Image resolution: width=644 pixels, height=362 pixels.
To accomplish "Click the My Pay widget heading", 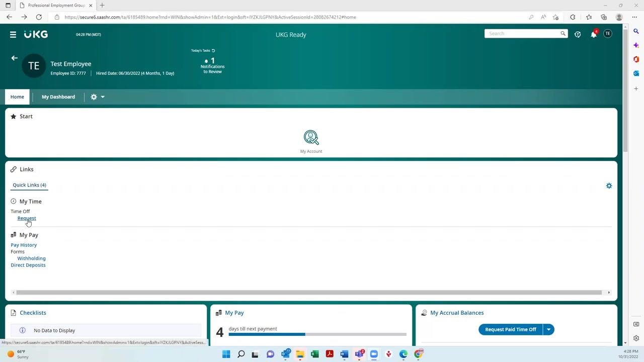I will point(234,313).
